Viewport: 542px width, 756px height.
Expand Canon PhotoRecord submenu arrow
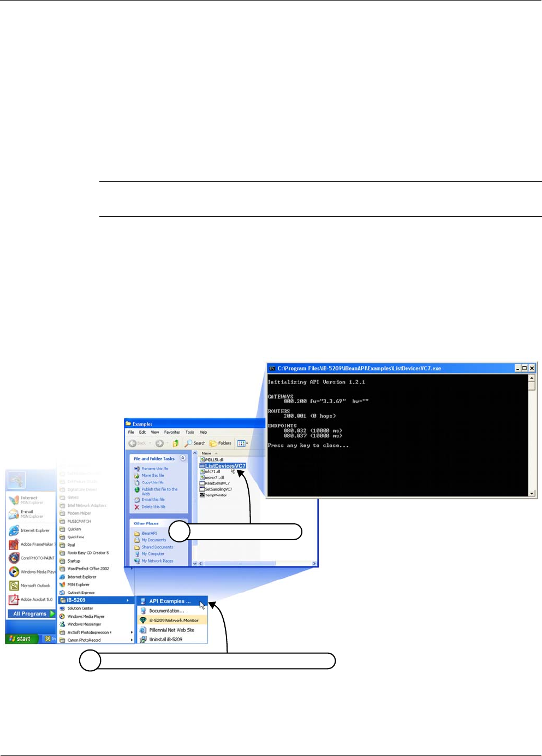tap(132, 640)
